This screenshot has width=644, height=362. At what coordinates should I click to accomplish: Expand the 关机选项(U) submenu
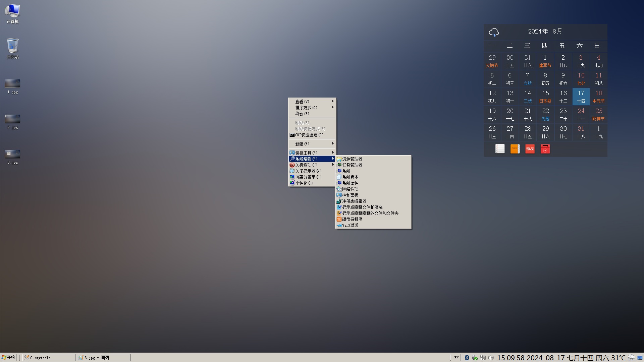312,165
